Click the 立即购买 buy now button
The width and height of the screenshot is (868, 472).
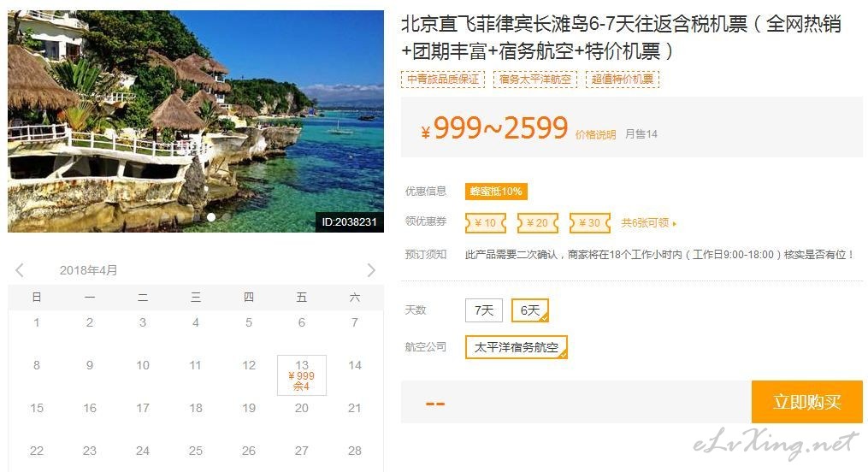pos(807,402)
